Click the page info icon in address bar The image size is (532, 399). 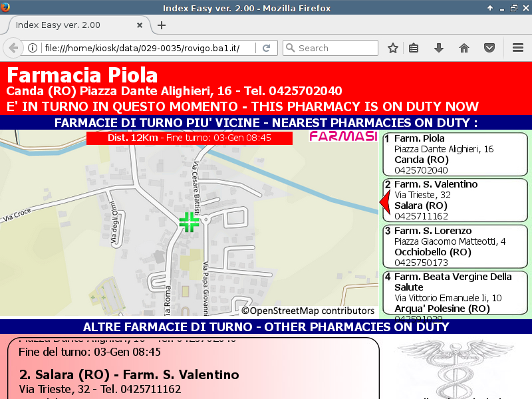[32, 48]
